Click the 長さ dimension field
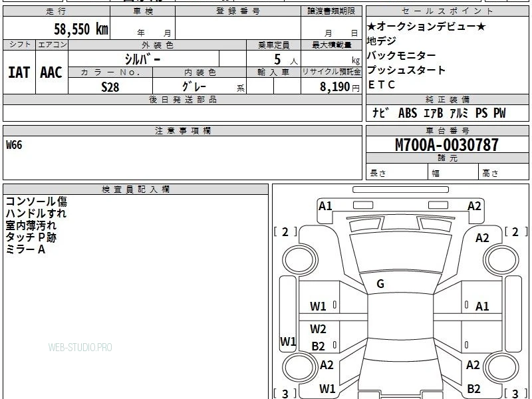The width and height of the screenshot is (532, 399). click(397, 172)
